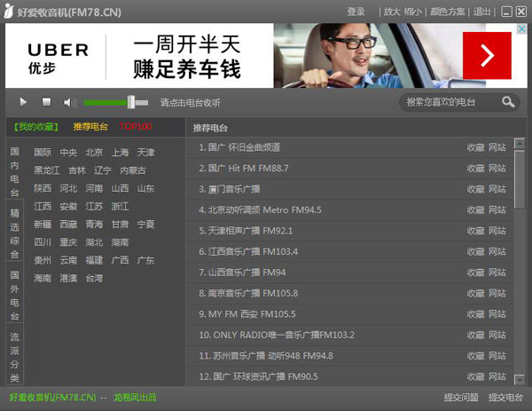Click the app logo icon in title bar
Viewport: 532px width, 411px height.
11,12
